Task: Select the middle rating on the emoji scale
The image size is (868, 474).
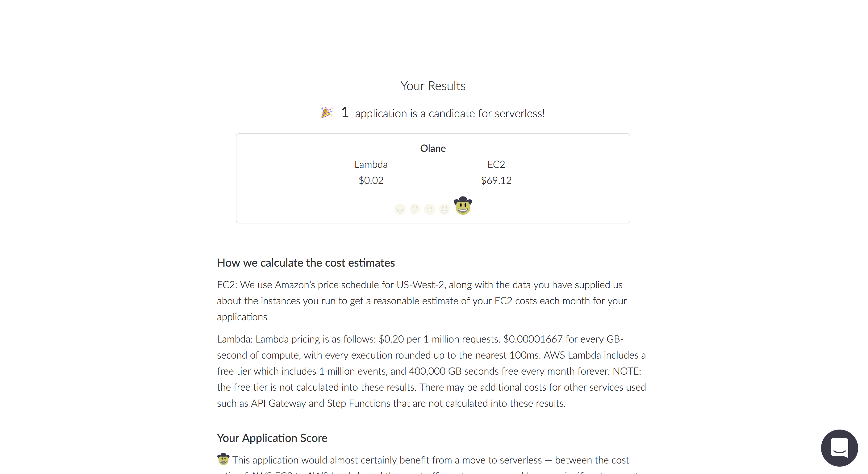Action: [429, 209]
